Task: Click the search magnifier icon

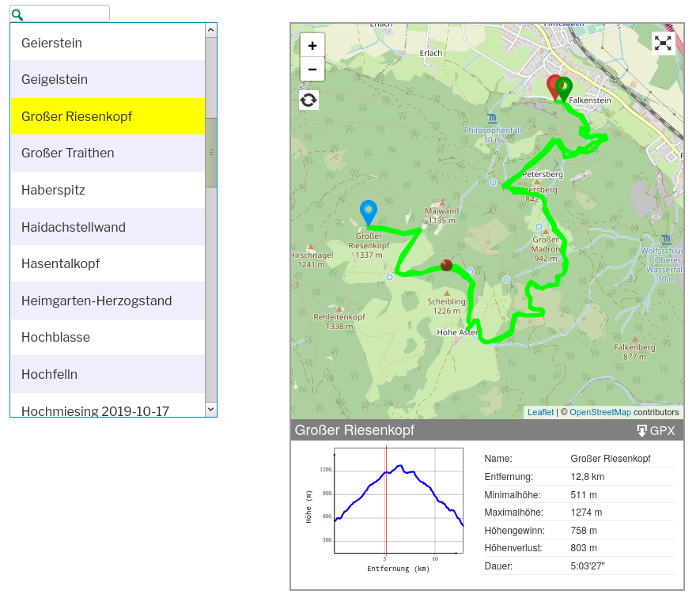Action: coord(17,15)
